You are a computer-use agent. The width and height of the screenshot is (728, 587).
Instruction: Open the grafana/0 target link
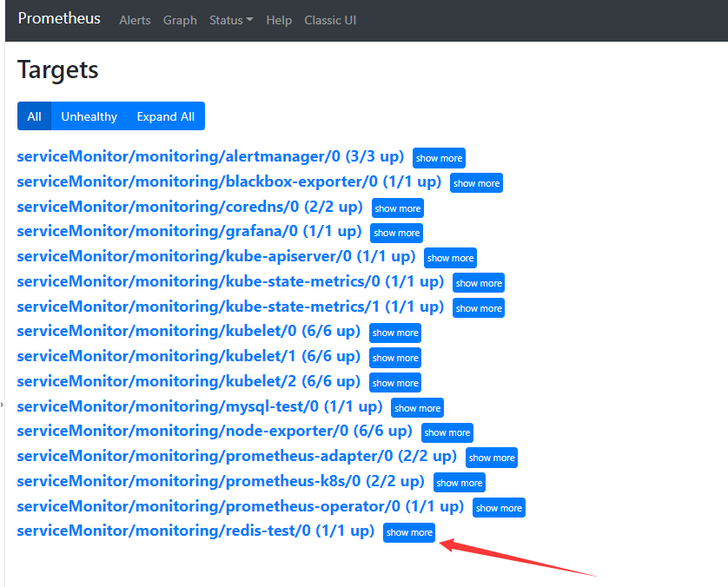click(189, 231)
